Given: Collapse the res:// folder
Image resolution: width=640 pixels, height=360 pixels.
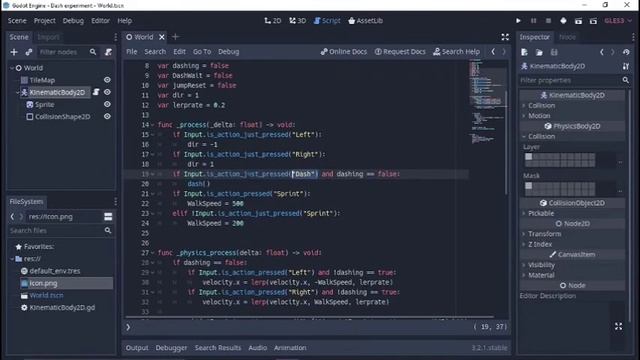Looking at the screenshot, I should click(x=12, y=259).
